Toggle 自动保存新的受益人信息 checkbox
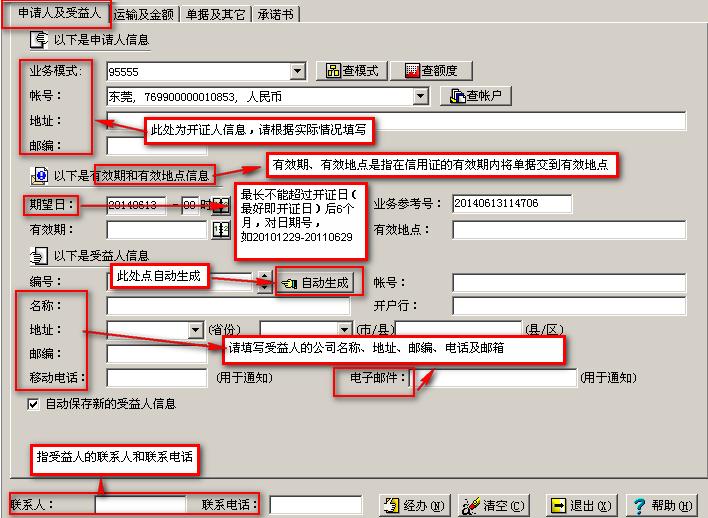Viewport: 708px width, 518px height. pyautogui.click(x=33, y=404)
